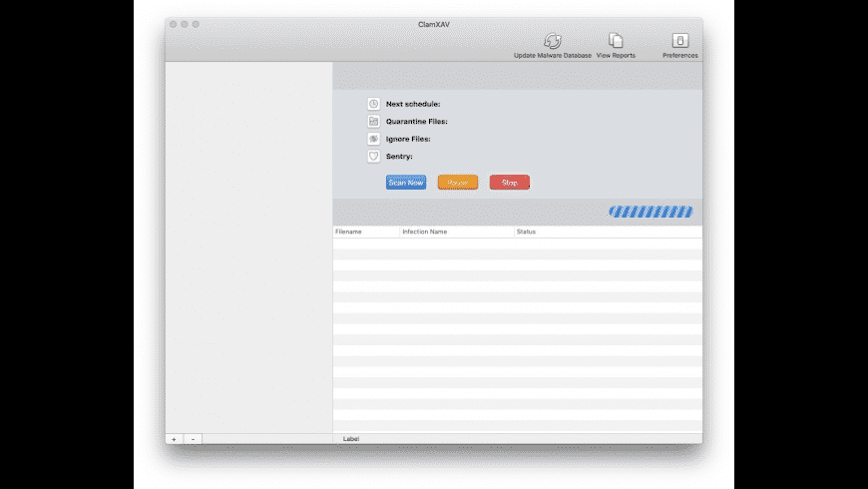868x489 pixels.
Task: Click the Quarantine Files icon
Action: 374,122
